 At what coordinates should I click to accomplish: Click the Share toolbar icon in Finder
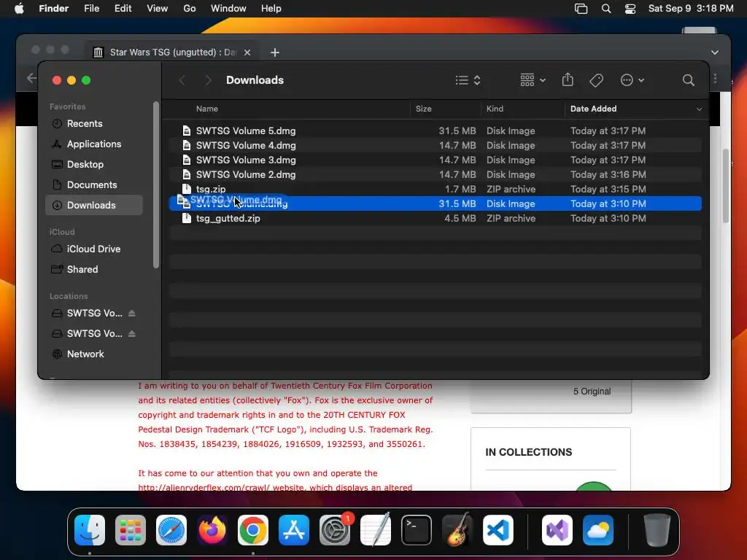point(568,79)
